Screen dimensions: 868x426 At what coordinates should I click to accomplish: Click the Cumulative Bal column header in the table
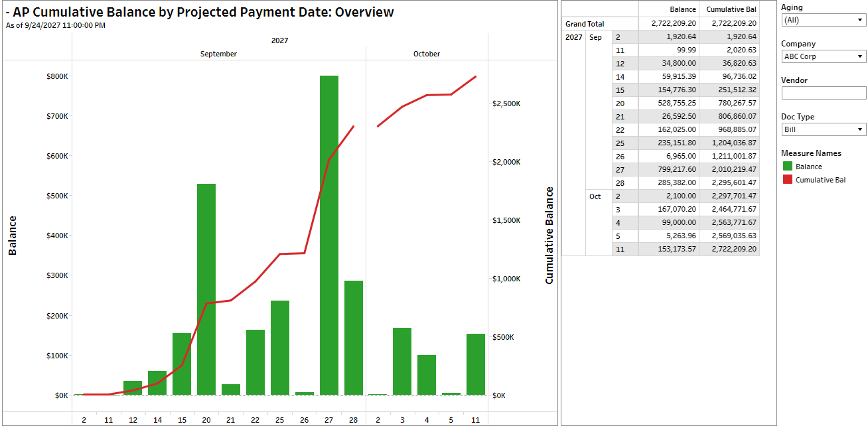coord(731,9)
